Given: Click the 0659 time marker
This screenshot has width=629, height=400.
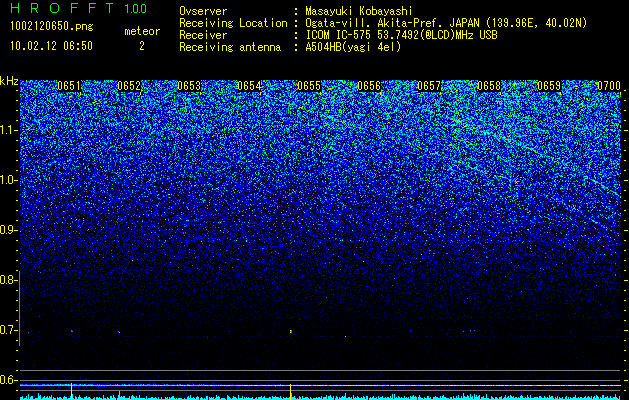Looking at the screenshot, I should pos(549,86).
